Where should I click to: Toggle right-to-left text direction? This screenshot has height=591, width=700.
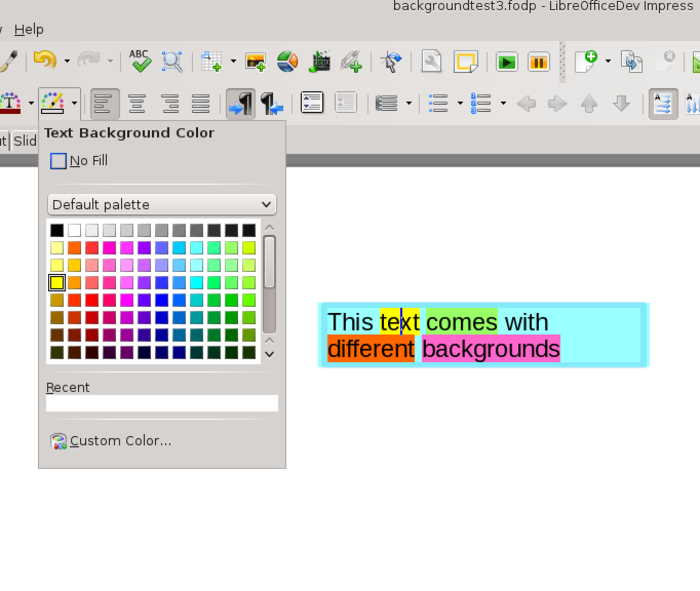(271, 103)
